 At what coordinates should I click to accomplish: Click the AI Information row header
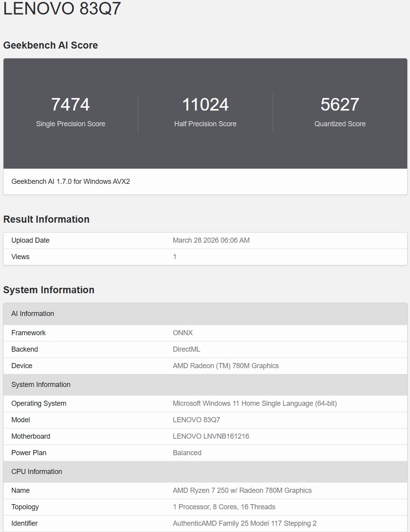(33, 314)
